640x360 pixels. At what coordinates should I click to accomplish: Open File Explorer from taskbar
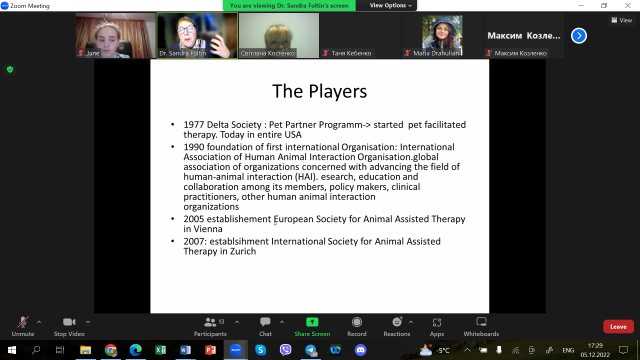point(85,350)
